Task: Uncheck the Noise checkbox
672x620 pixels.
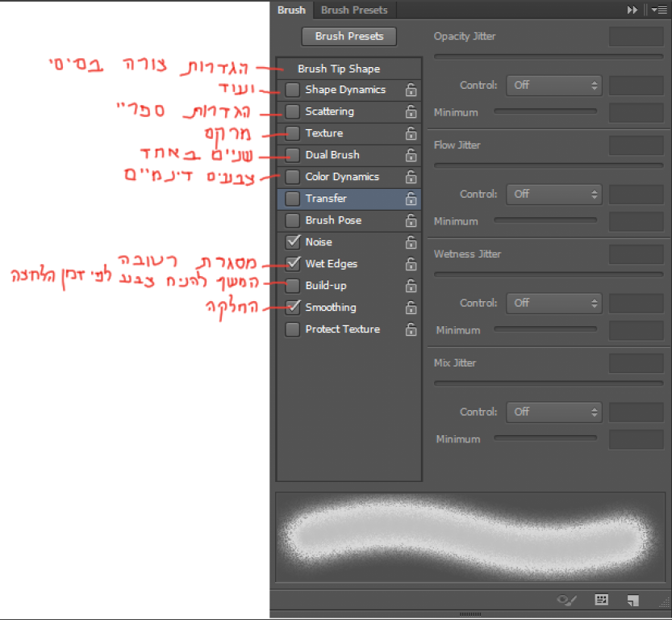Action: (292, 242)
